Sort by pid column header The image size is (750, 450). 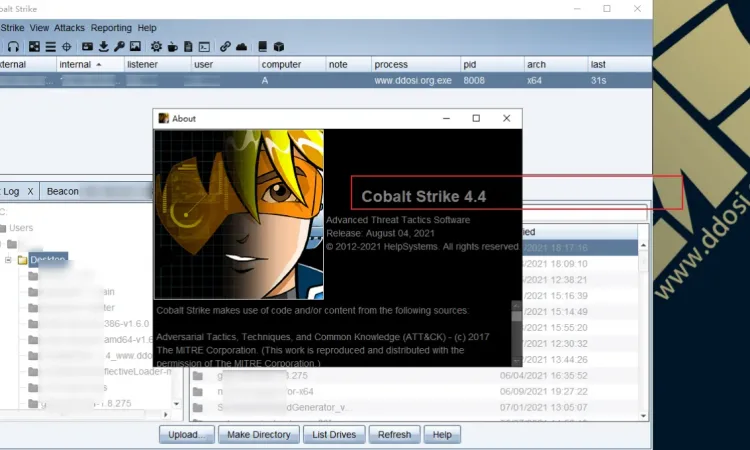[x=492, y=65]
